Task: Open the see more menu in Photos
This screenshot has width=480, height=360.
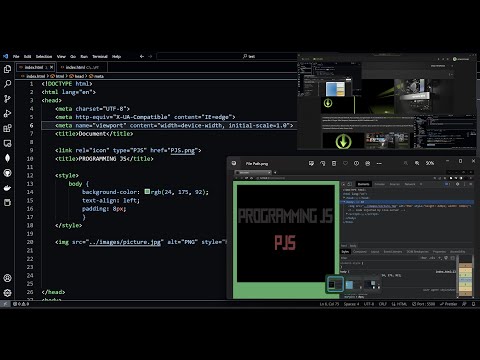Action: (x=379, y=163)
